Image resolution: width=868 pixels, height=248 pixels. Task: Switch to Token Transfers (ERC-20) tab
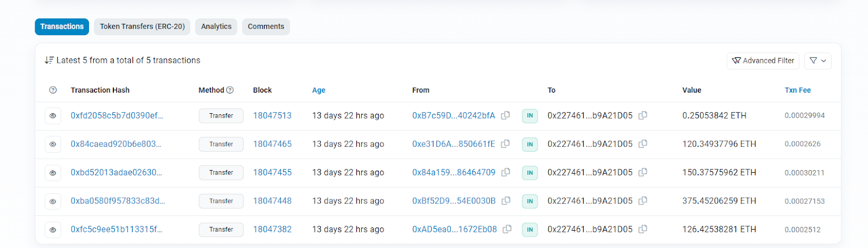click(142, 27)
